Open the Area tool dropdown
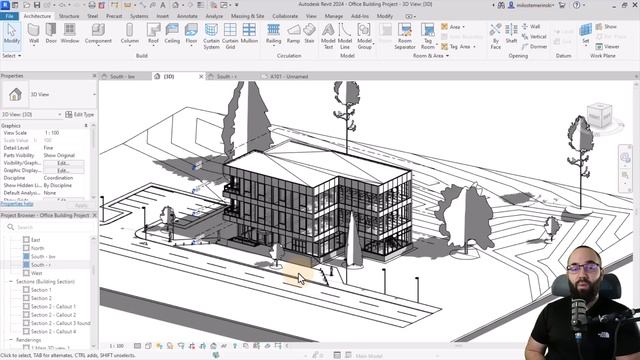Image resolution: width=640 pixels, height=360 pixels. [464, 27]
